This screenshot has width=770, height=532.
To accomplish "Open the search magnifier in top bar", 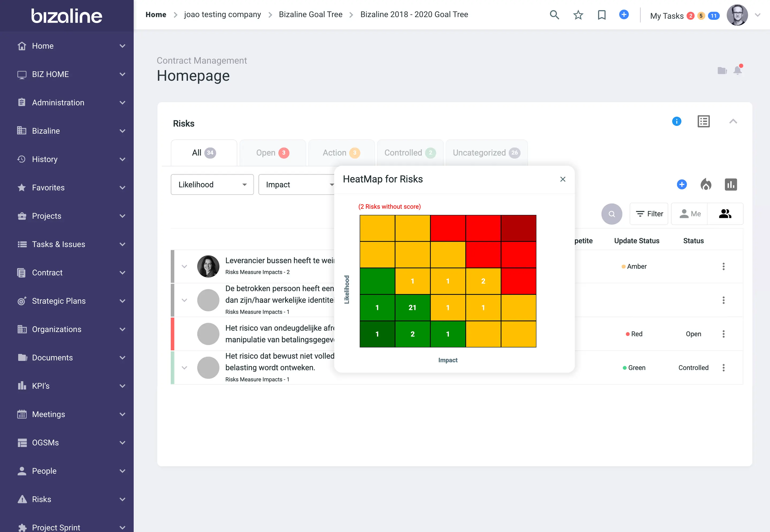I will (x=554, y=15).
